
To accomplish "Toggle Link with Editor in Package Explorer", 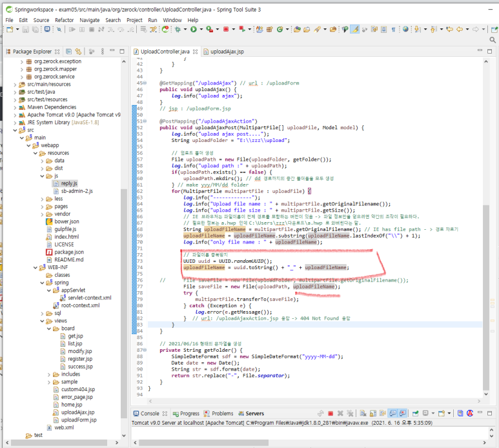I will (x=78, y=51).
